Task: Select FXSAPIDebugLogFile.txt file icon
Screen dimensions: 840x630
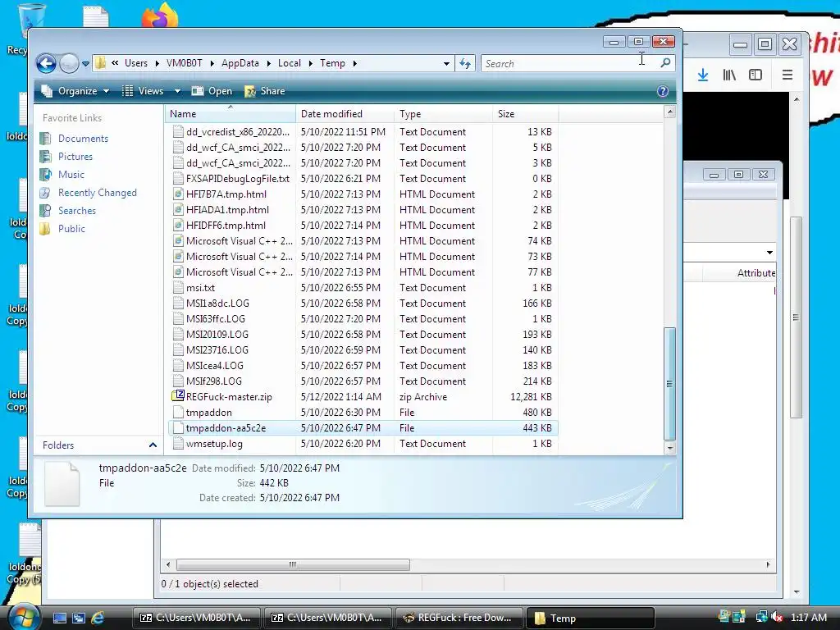Action: tap(178, 178)
